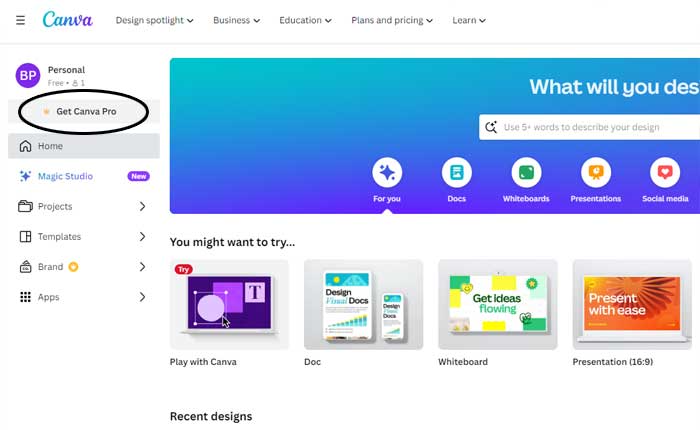Open Projects in the sidebar
This screenshot has width=700, height=430.
click(84, 206)
